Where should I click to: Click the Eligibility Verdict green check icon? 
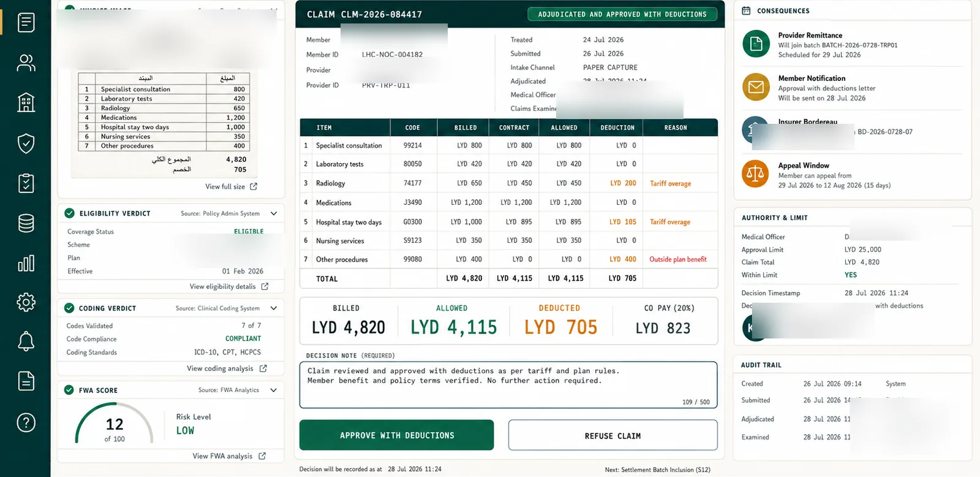point(69,213)
